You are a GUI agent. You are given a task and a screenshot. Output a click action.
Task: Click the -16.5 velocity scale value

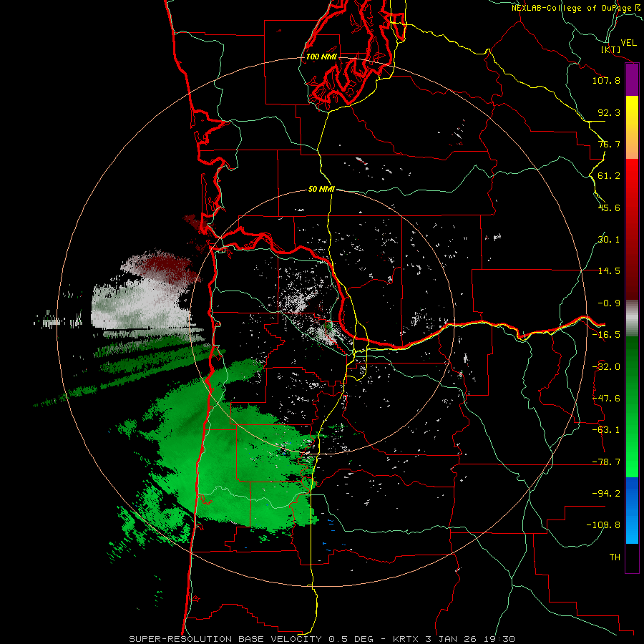tap(606, 335)
